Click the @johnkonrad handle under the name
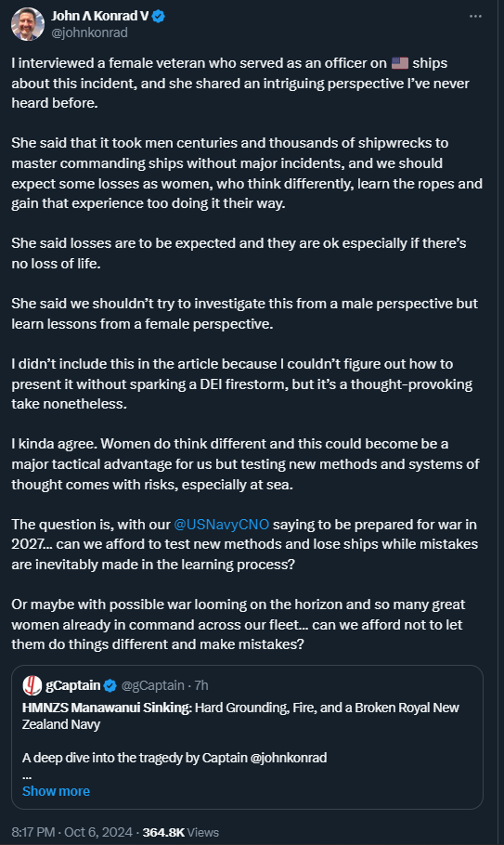 [x=89, y=32]
